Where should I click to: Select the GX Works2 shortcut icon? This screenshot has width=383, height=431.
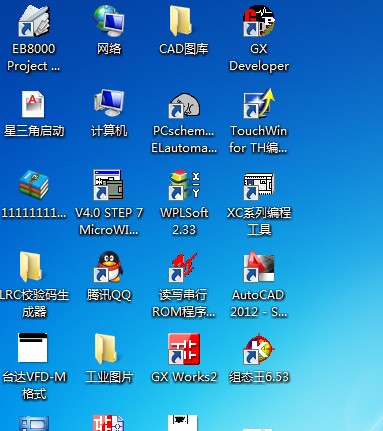[x=184, y=349]
